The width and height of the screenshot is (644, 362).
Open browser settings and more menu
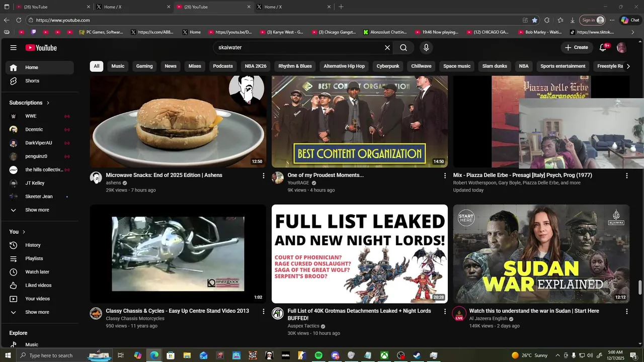pyautogui.click(x=612, y=20)
